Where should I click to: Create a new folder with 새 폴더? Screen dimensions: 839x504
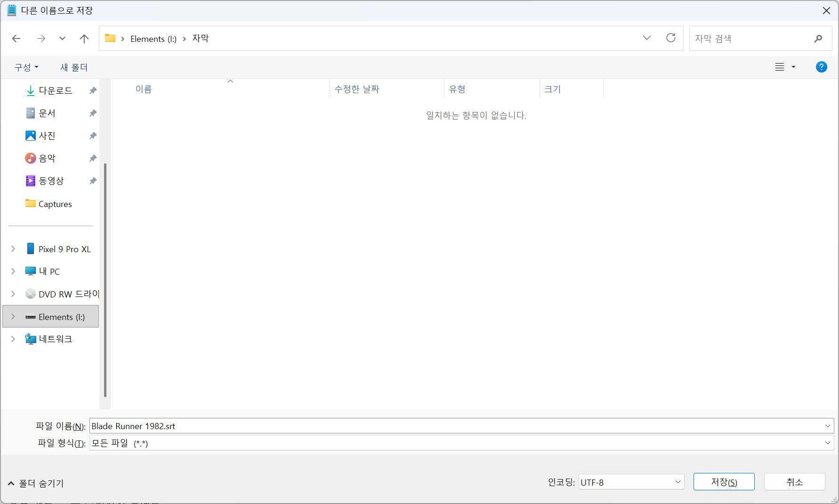tap(74, 67)
